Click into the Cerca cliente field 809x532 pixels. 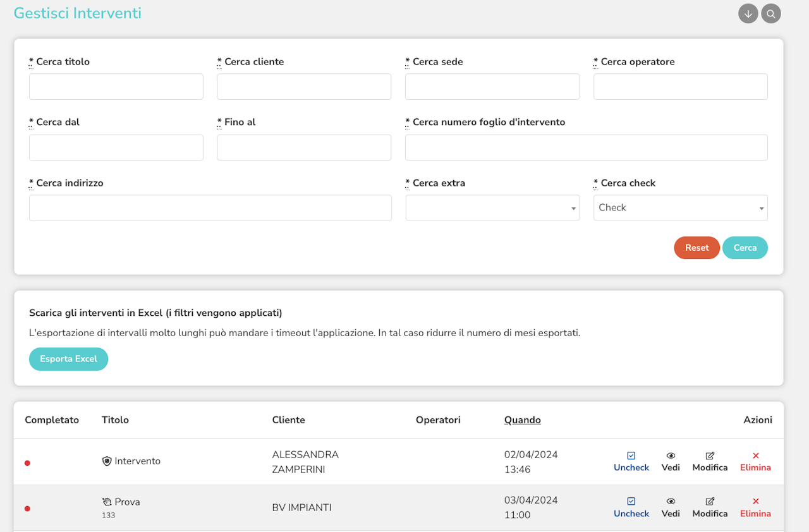pyautogui.click(x=304, y=87)
